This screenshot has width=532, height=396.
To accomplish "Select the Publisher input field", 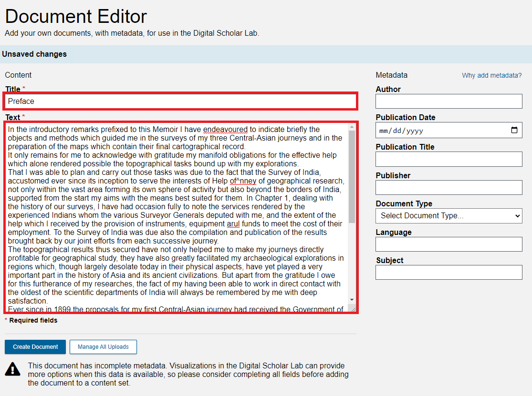I will 449,187.
